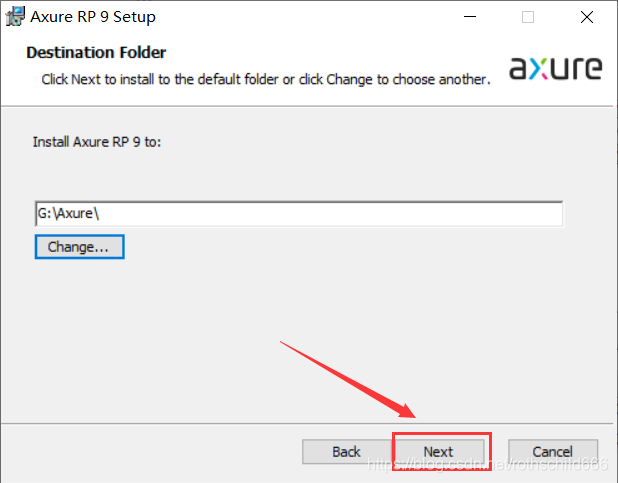This screenshot has width=618, height=483.
Task: Click the Destination Folder heading
Action: (x=96, y=52)
